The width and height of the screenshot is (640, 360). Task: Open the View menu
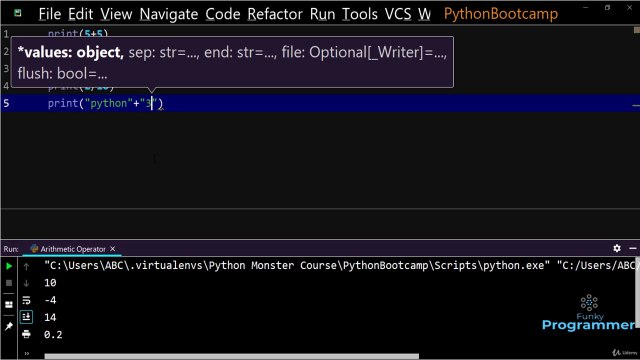click(116, 14)
